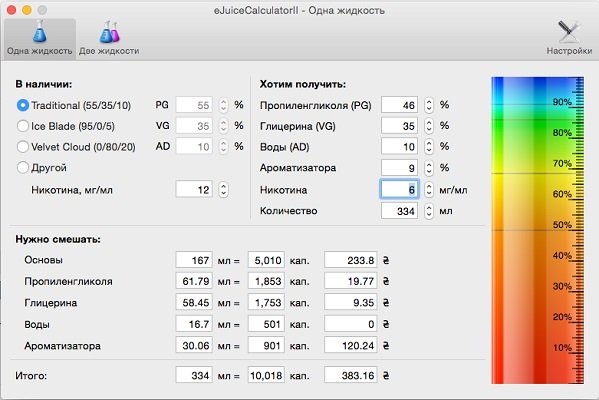Image resolution: width=599 pixels, height=400 pixels.
Task: Adjust base nicotine mg/ml stepper
Action: (223, 189)
